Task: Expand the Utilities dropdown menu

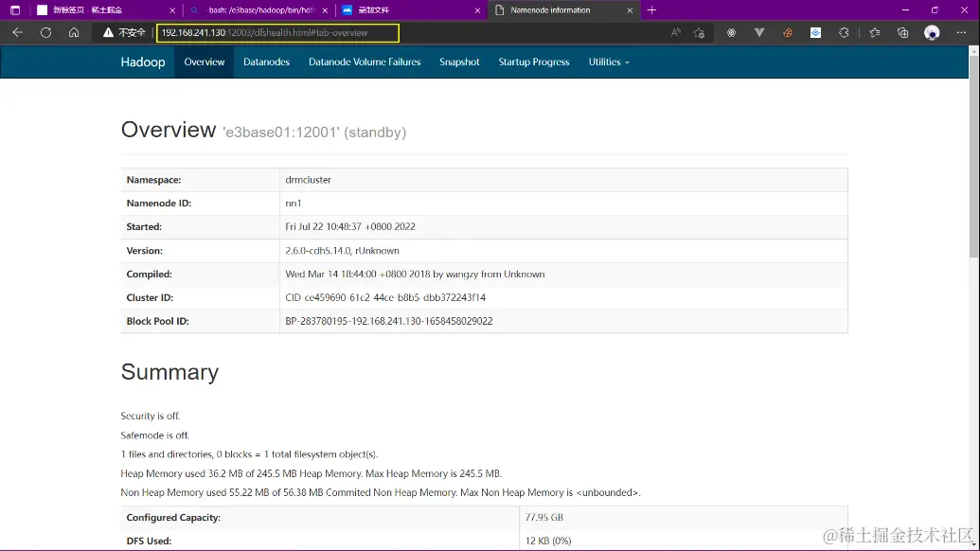Action: click(x=609, y=62)
